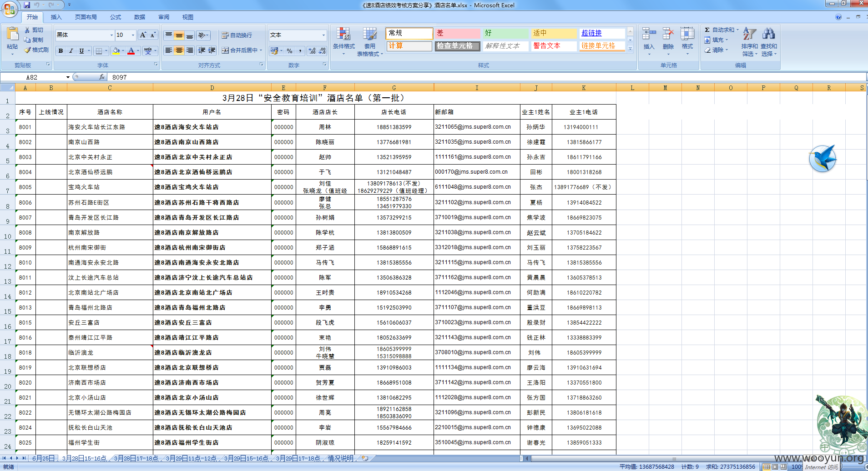This screenshot has width=868, height=471.
Task: Apply the yellow fill color bucket
Action: click(x=116, y=51)
